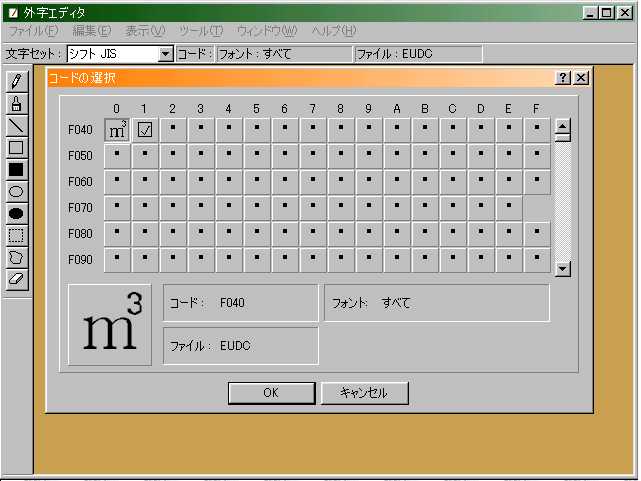Select the m³ character cell at F040
The width and height of the screenshot is (641, 481).
point(117,129)
